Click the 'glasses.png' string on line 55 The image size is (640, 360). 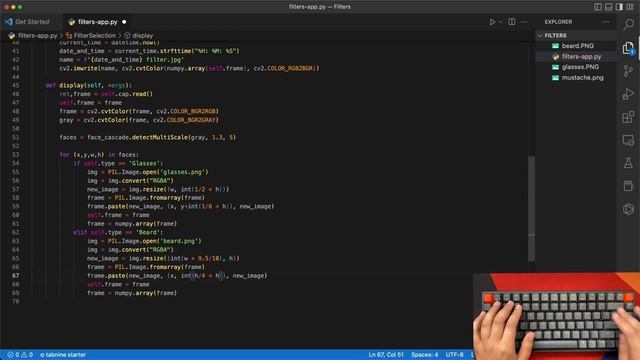tap(183, 172)
